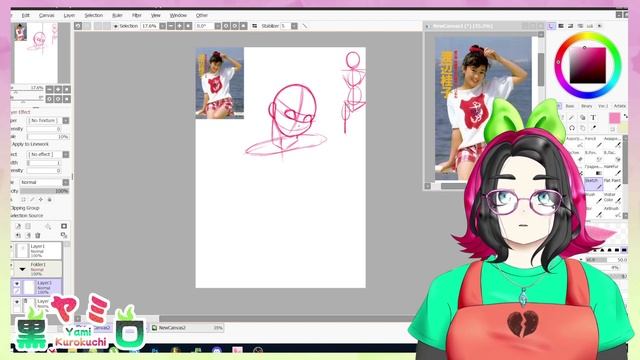Rotate canvas counterclockwise from top toolbar
Screen dimensions: 640x360
pos(226,26)
